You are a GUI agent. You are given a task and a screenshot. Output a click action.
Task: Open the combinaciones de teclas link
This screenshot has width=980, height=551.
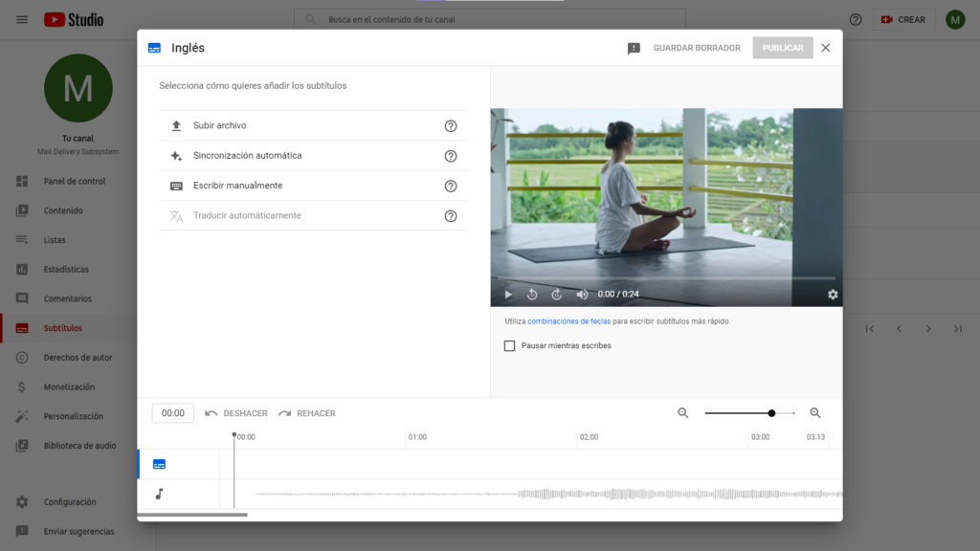pos(568,321)
